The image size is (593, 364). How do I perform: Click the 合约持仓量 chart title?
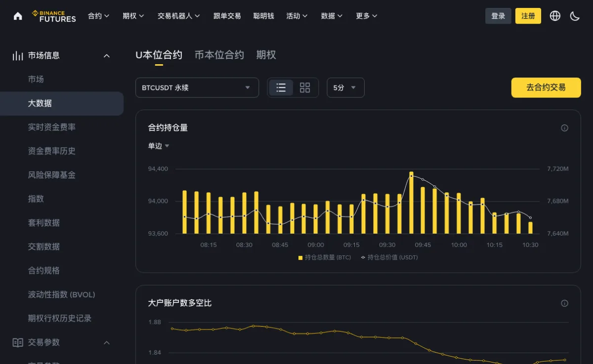(168, 128)
